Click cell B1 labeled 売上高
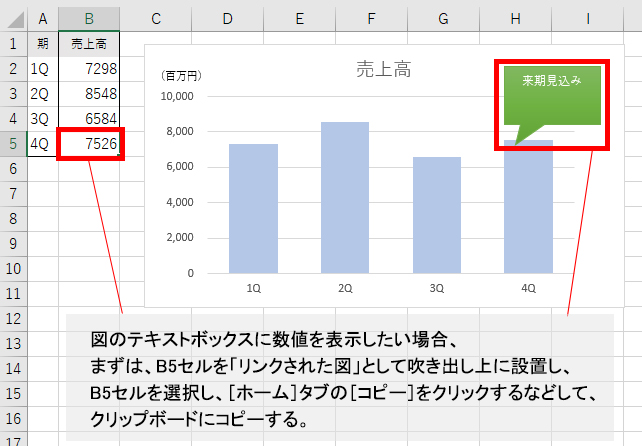The width and height of the screenshot is (642, 446). pos(89,44)
